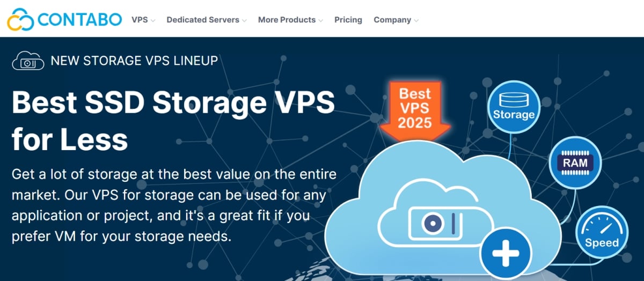The width and height of the screenshot is (644, 281).
Task: Click the disk drive icon inside the cloud
Action: click(x=436, y=223)
